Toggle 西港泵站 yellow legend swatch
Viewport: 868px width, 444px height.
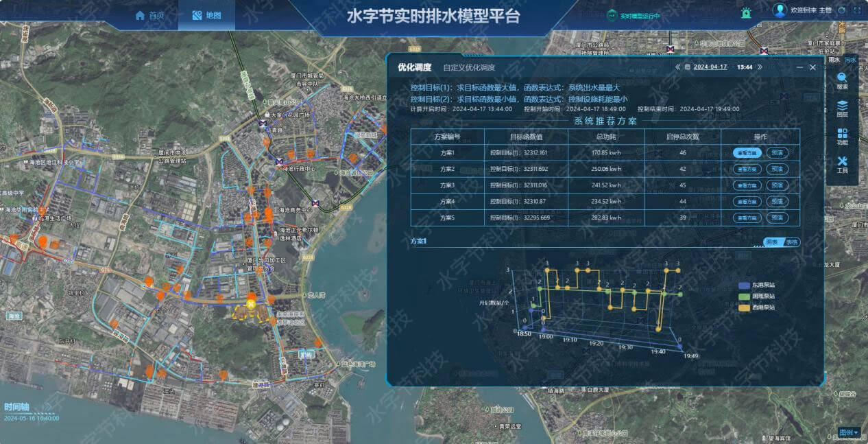745,307
